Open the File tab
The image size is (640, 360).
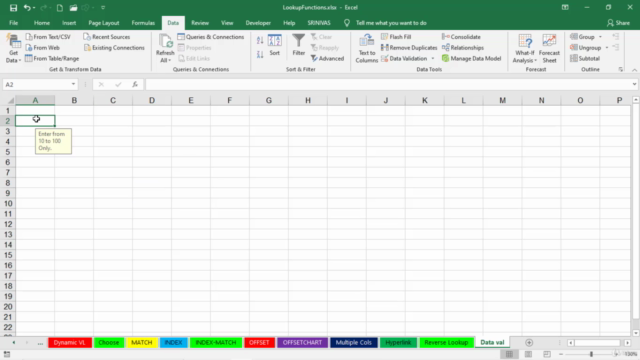[13, 23]
